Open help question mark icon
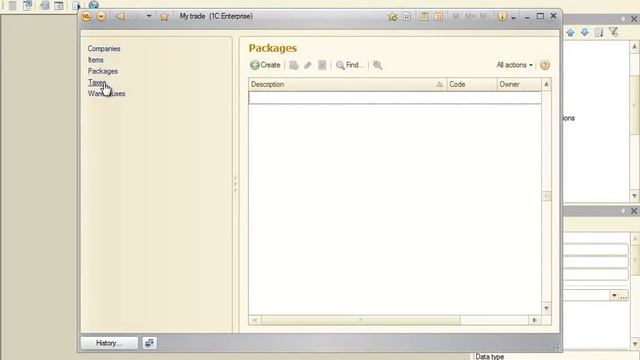 pyautogui.click(x=545, y=65)
